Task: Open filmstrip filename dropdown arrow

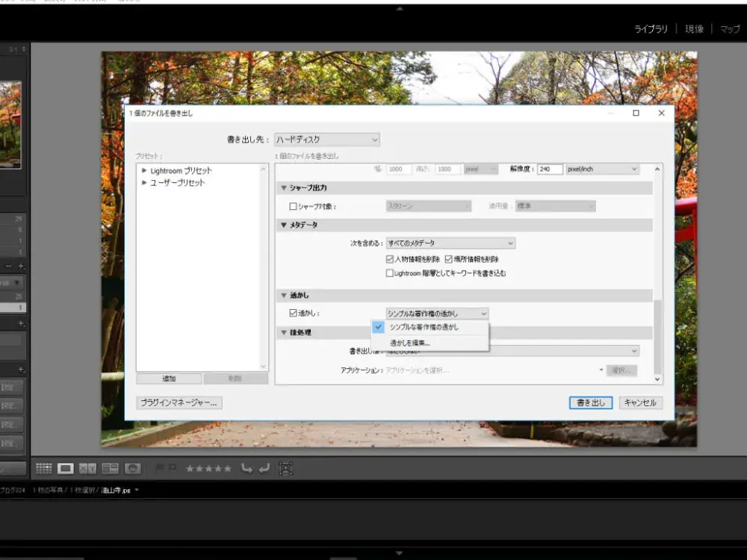Action: (137, 490)
